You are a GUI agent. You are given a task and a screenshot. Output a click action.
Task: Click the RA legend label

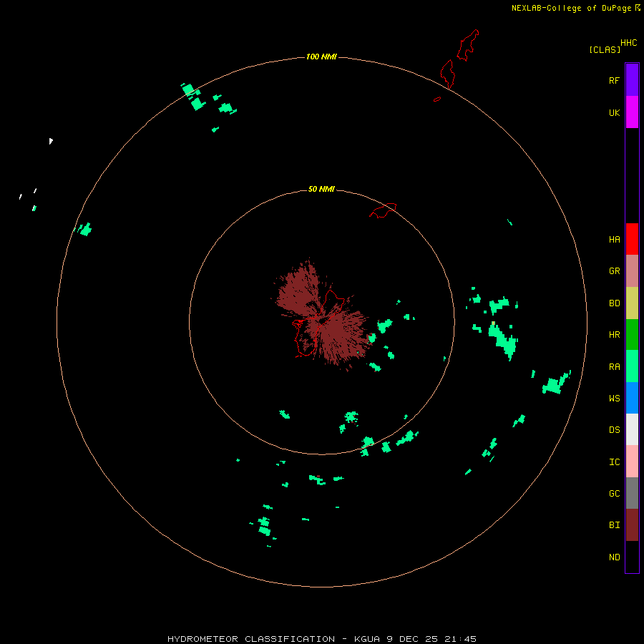614,367
